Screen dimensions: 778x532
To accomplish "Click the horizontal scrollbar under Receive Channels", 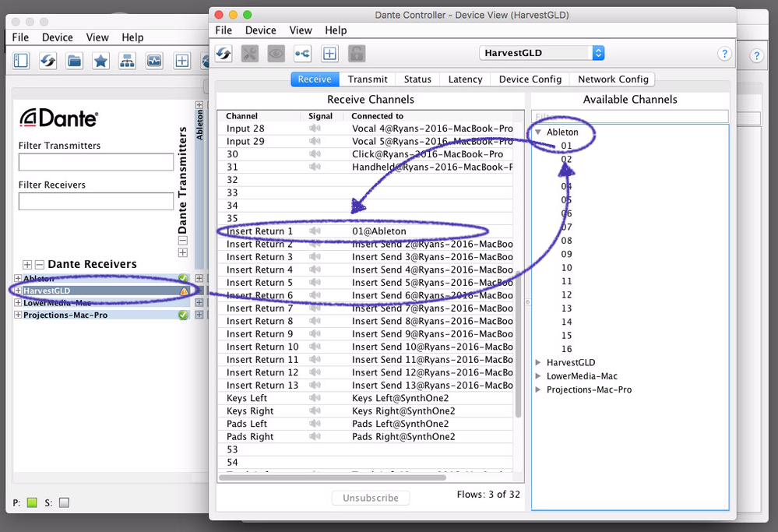I will pyautogui.click(x=333, y=478).
